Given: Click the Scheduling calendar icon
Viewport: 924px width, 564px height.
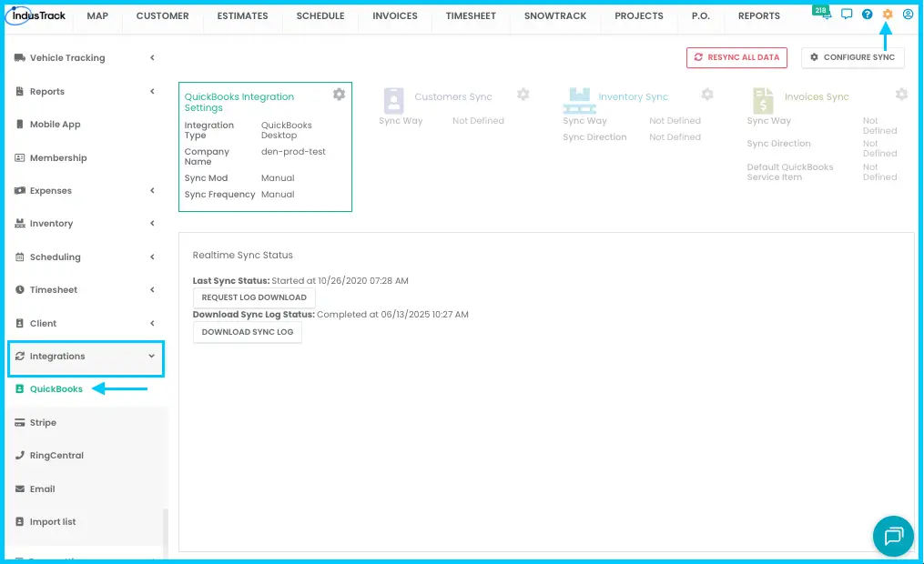Looking at the screenshot, I should coord(20,257).
